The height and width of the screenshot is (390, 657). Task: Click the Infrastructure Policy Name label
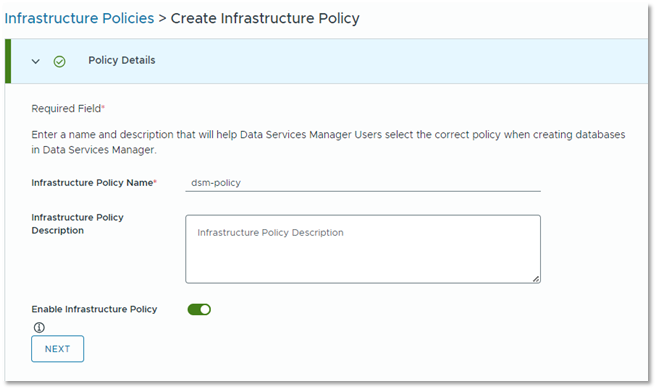point(92,183)
